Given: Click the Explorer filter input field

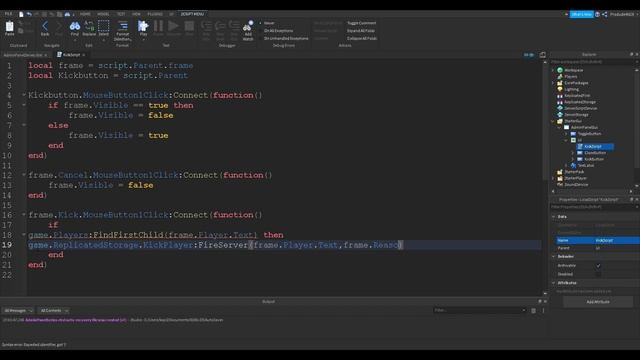Looking at the screenshot, I should click(593, 62).
